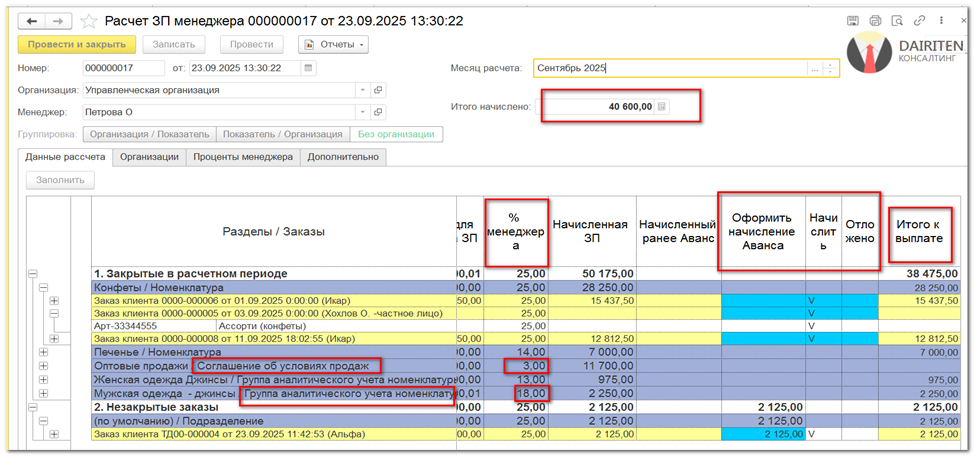Expand the Организация dropdown list
The height and width of the screenshot is (456, 974).
pos(363,90)
